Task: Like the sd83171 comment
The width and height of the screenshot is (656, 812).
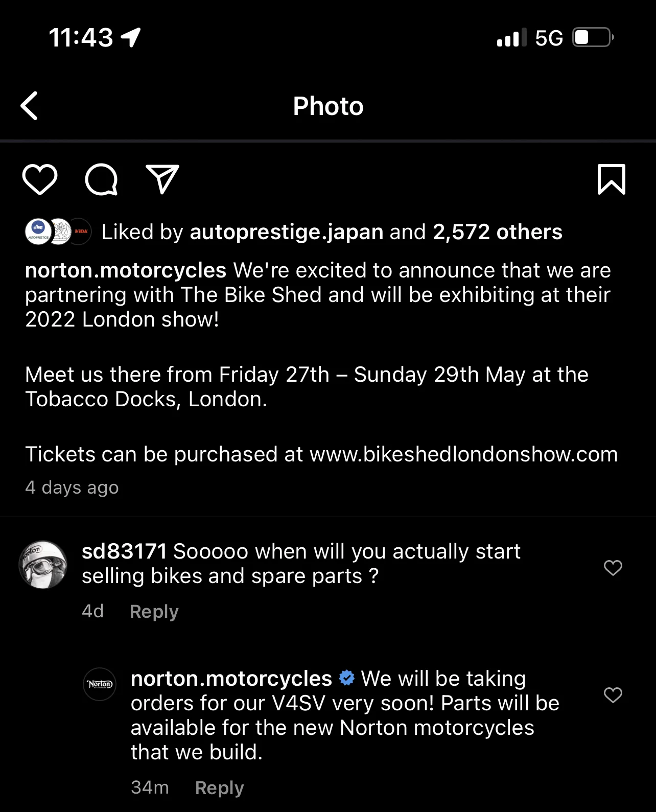Action: coord(613,568)
